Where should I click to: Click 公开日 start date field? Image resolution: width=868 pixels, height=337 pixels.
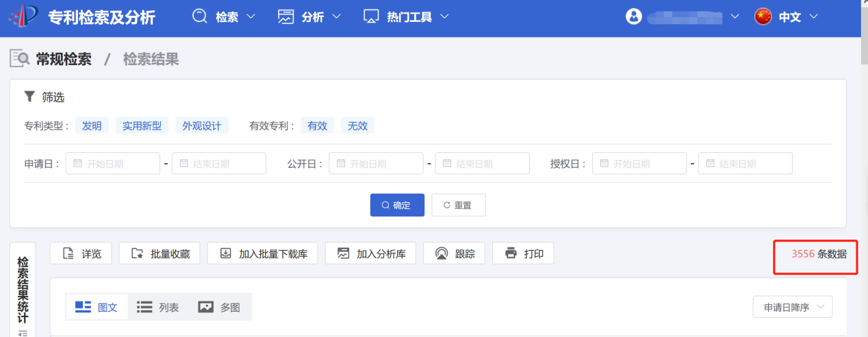pos(376,164)
